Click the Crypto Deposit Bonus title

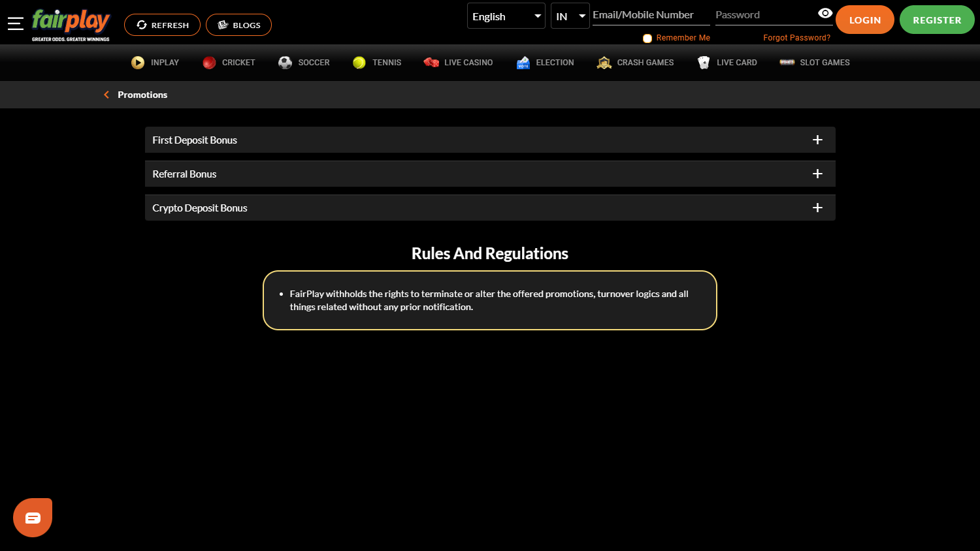point(200,208)
